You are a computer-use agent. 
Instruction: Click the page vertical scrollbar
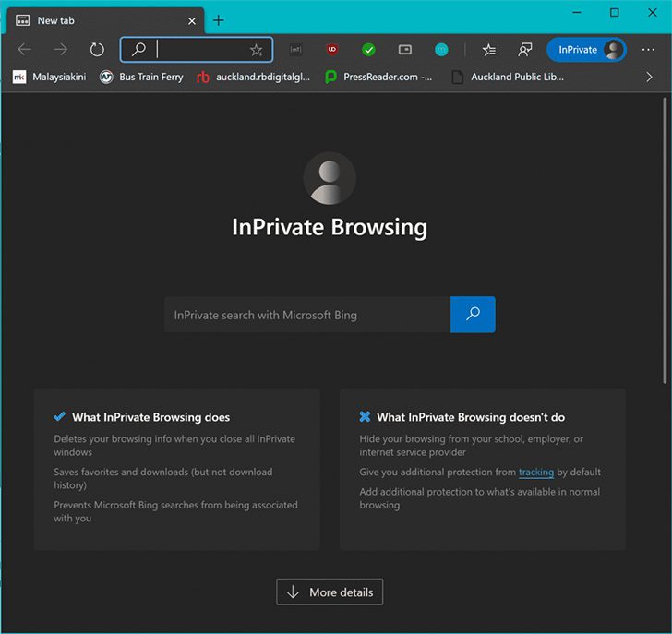point(665,240)
